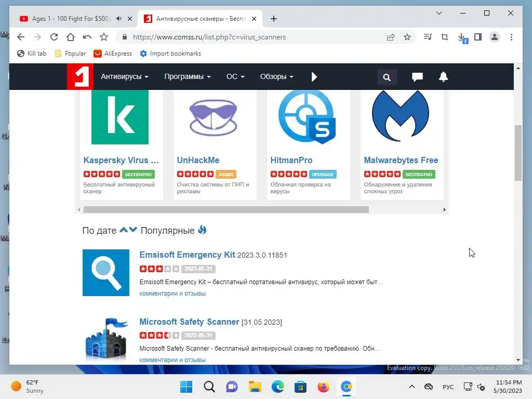532x399 pixels.
Task: Open tab search chevron in title bar
Action: pos(438,13)
